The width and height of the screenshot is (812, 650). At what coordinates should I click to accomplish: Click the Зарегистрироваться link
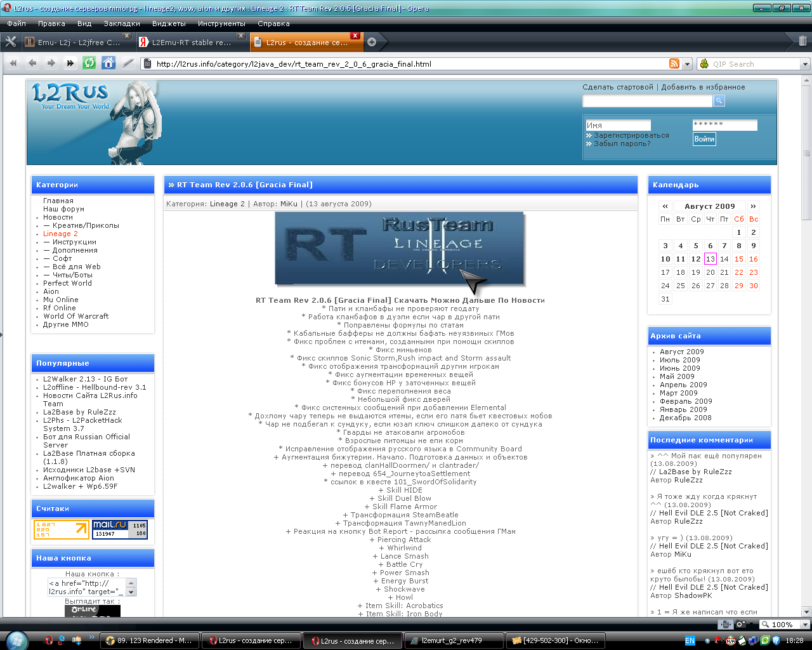click(631, 135)
